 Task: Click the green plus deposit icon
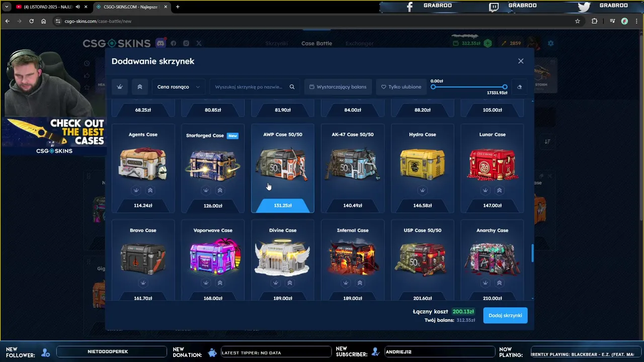[x=488, y=43]
